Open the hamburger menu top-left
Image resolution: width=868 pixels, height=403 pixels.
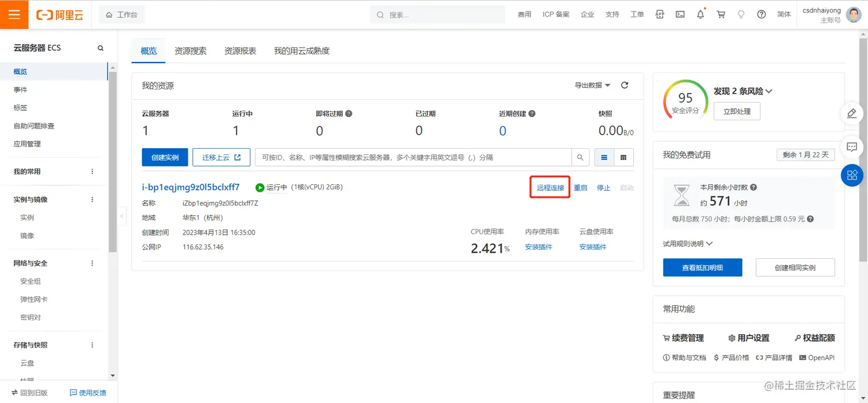pos(14,14)
